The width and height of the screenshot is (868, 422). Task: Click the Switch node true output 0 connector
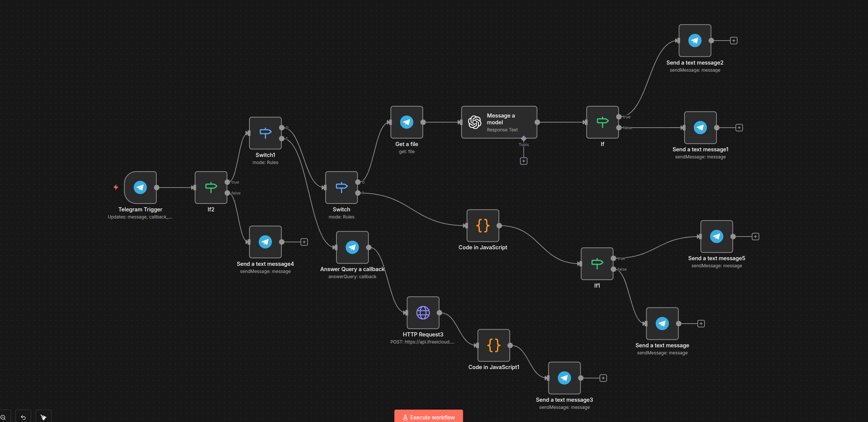(x=358, y=182)
